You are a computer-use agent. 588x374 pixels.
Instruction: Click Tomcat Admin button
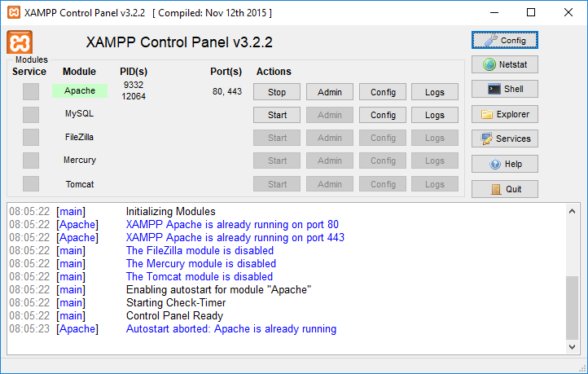pyautogui.click(x=330, y=184)
